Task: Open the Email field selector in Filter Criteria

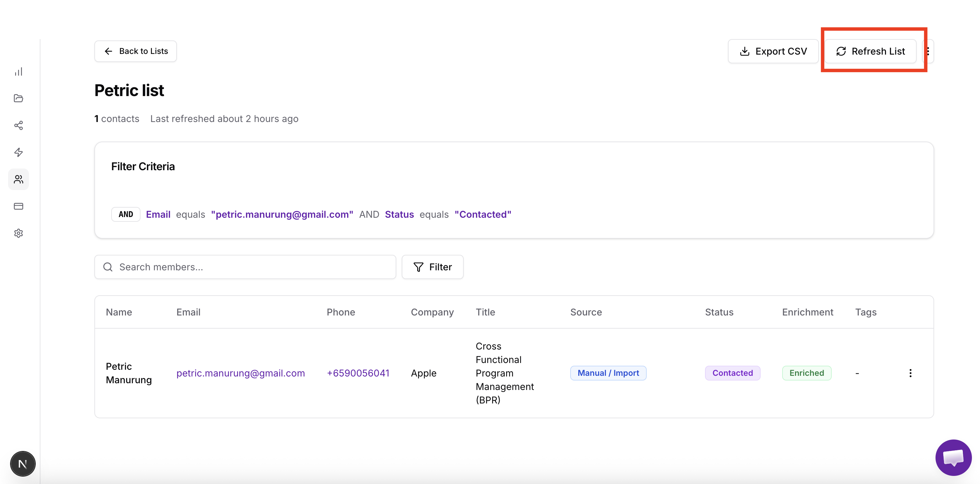Action: [158, 214]
